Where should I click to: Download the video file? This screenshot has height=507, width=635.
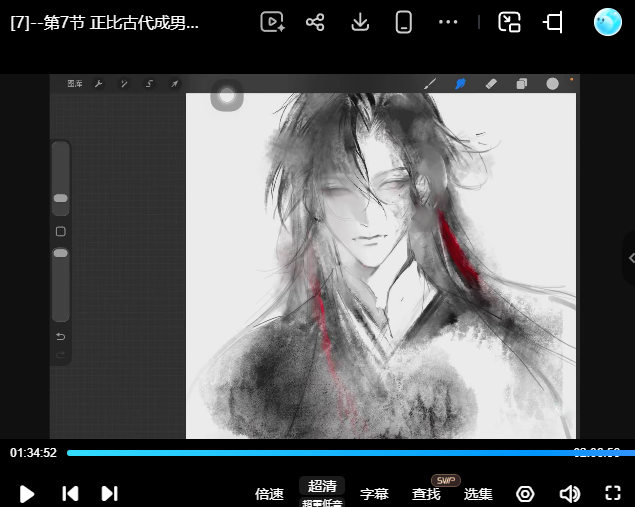[x=360, y=22]
